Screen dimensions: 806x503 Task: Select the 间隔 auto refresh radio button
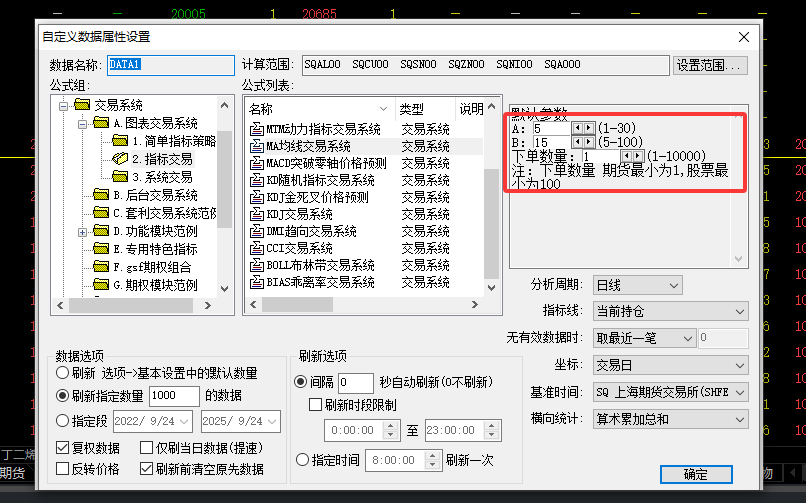tap(300, 382)
